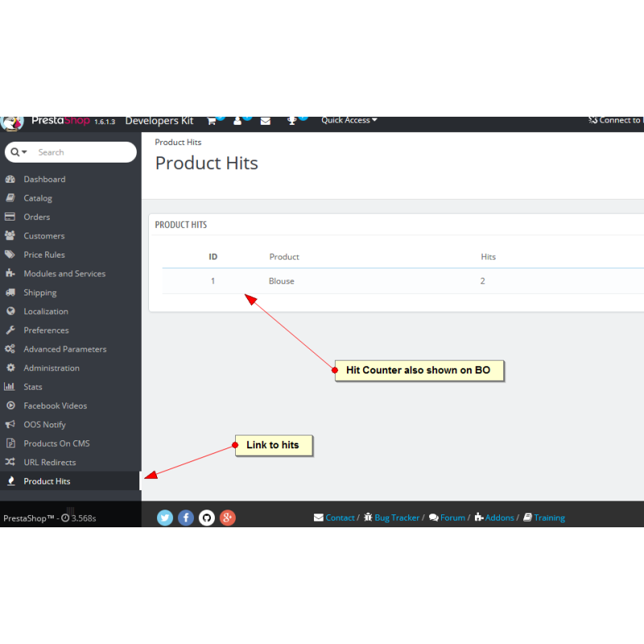Image resolution: width=644 pixels, height=644 pixels.
Task: Click the Preferences wrench icon
Action: pos(10,330)
